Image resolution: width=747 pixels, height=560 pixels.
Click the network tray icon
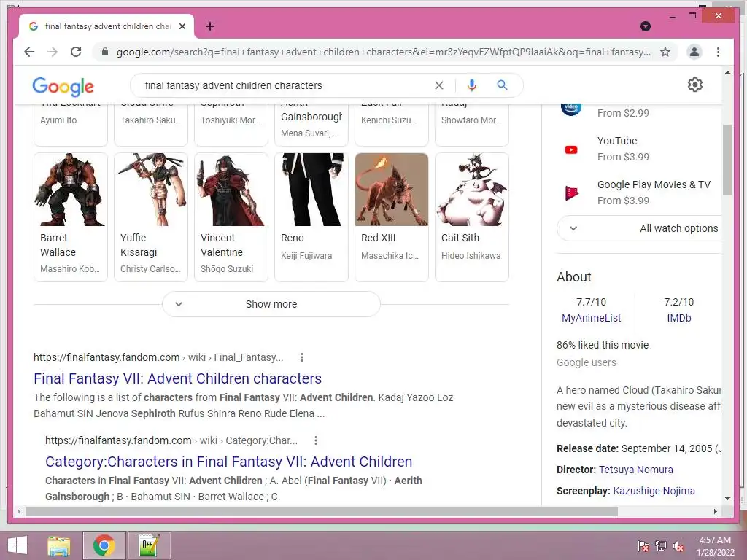(660, 546)
